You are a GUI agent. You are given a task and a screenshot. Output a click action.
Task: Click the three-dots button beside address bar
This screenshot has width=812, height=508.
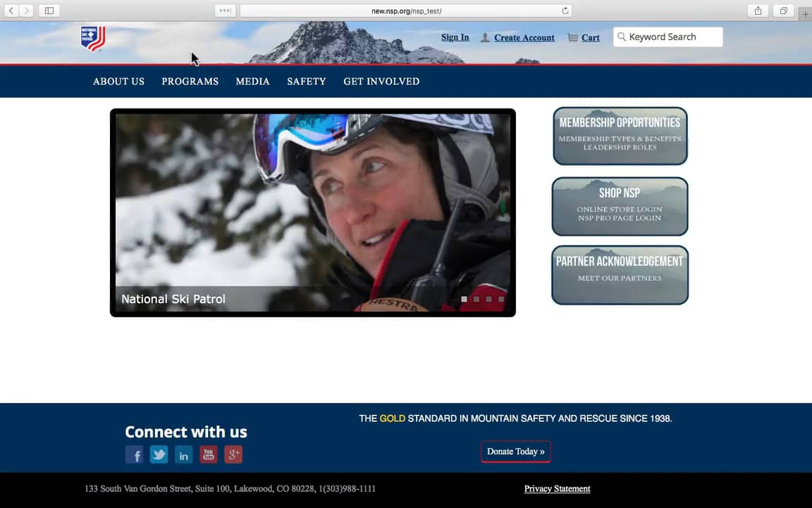pos(225,11)
